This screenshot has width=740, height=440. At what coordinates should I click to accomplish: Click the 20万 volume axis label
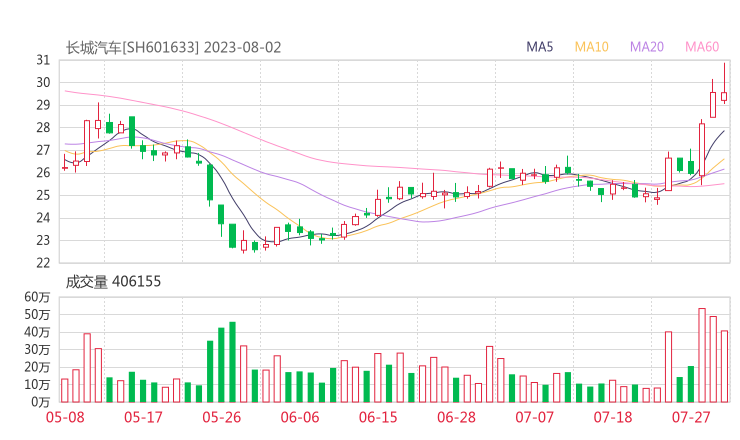[x=37, y=367]
